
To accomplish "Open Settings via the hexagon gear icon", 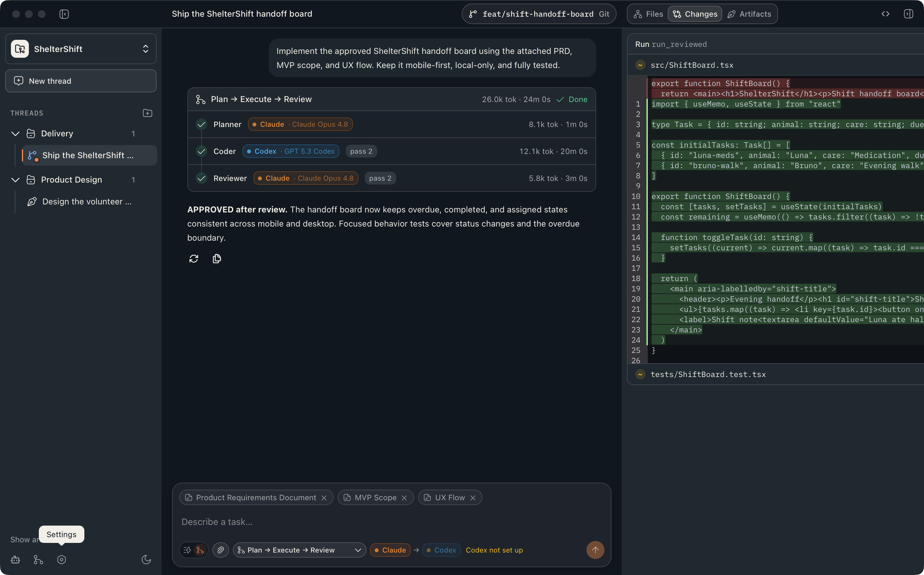I will pyautogui.click(x=62, y=560).
